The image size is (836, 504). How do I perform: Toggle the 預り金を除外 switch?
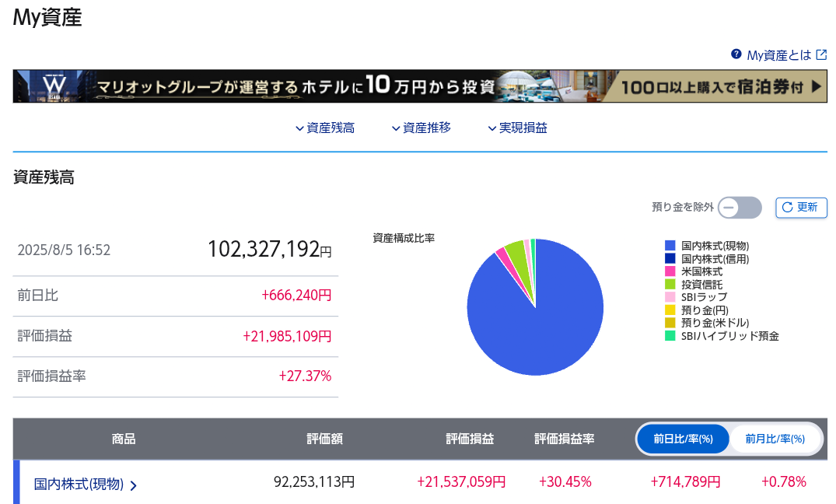(x=739, y=208)
